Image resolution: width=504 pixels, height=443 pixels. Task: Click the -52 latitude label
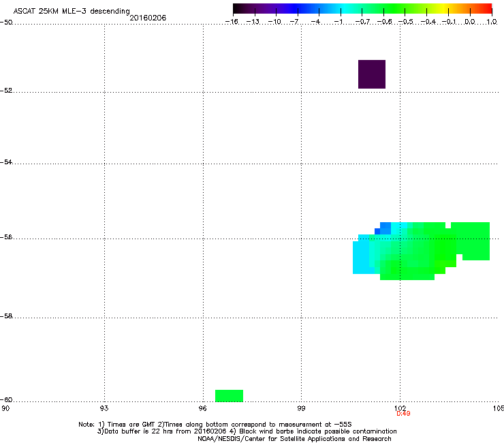click(6, 91)
